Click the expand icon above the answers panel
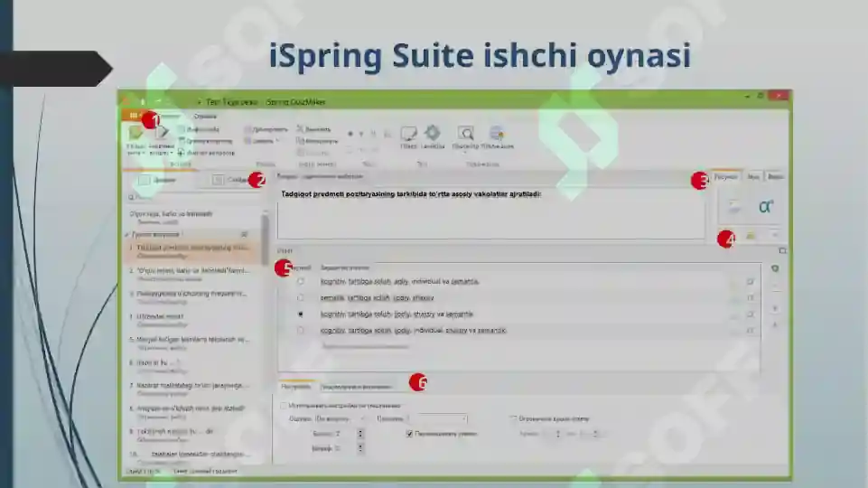The height and width of the screenshot is (488, 868). pyautogui.click(x=782, y=251)
